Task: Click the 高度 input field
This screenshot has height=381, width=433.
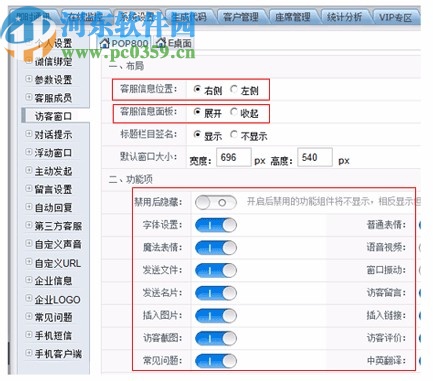Action: point(315,157)
